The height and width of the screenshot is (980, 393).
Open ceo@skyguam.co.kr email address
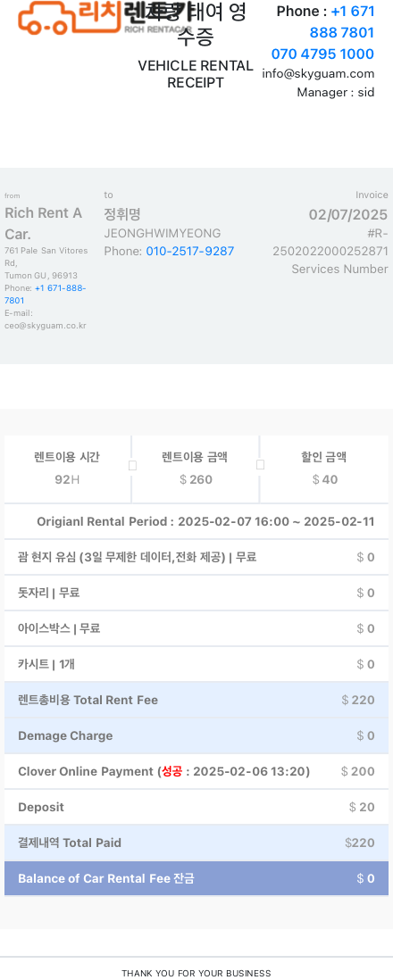pos(45,326)
